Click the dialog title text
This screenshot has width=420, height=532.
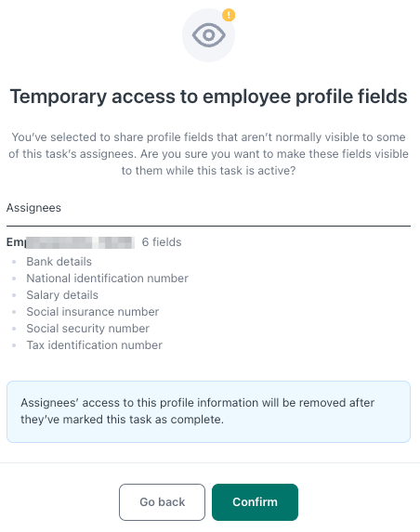[208, 97]
